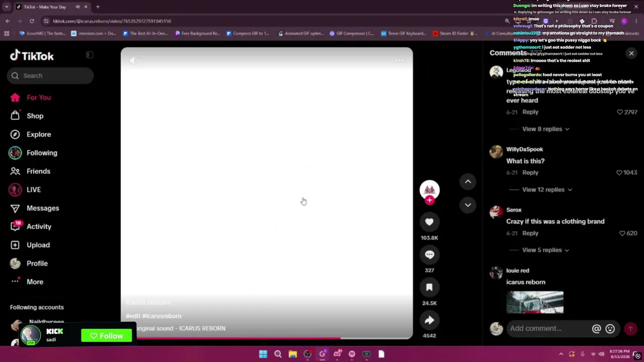This screenshot has width=644, height=362.
Task: Toggle video mute speaker icon
Action: click(x=133, y=60)
